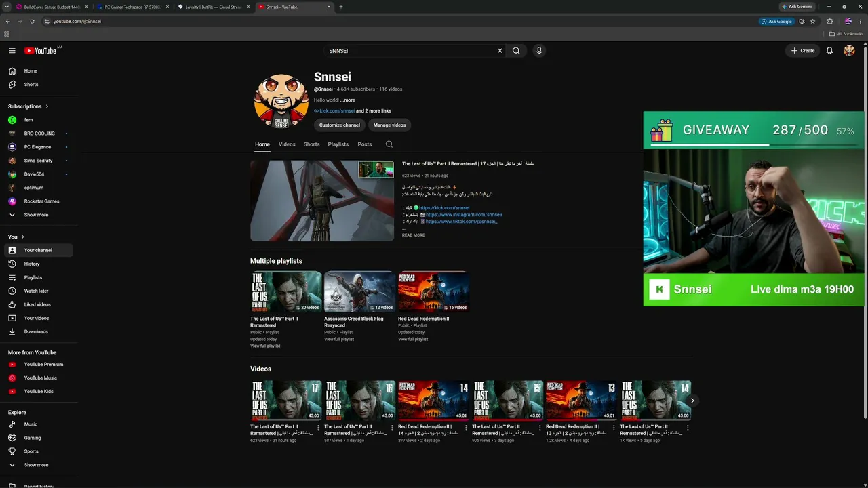The image size is (868, 488).
Task: View full playlist for Red Dead Redemption II
Action: (413, 339)
